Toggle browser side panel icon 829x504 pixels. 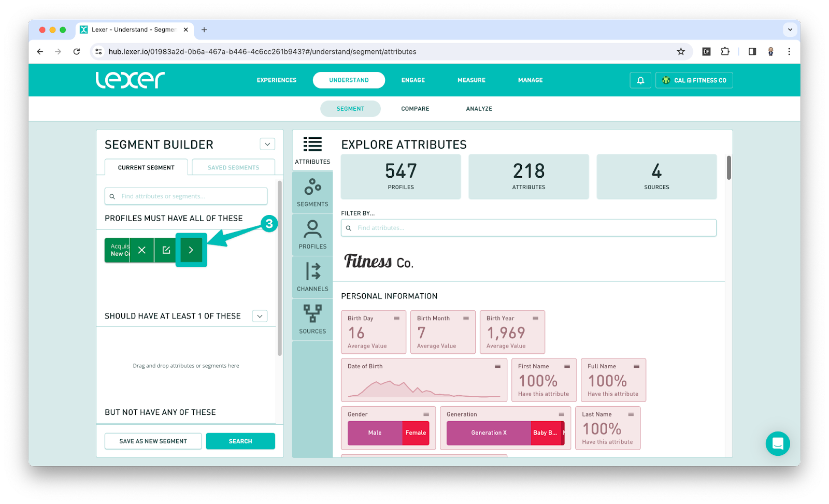(752, 51)
